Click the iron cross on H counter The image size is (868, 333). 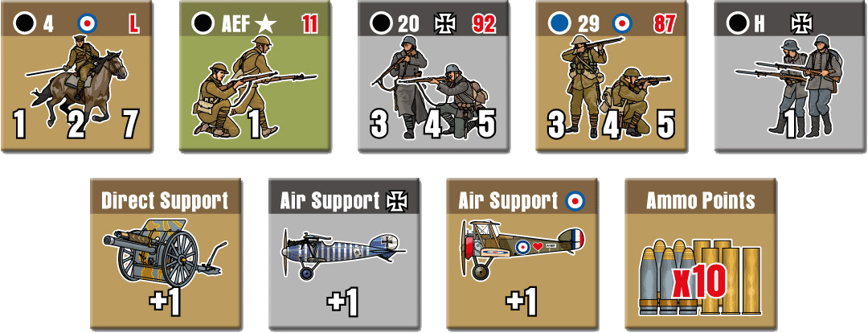pyautogui.click(x=801, y=24)
